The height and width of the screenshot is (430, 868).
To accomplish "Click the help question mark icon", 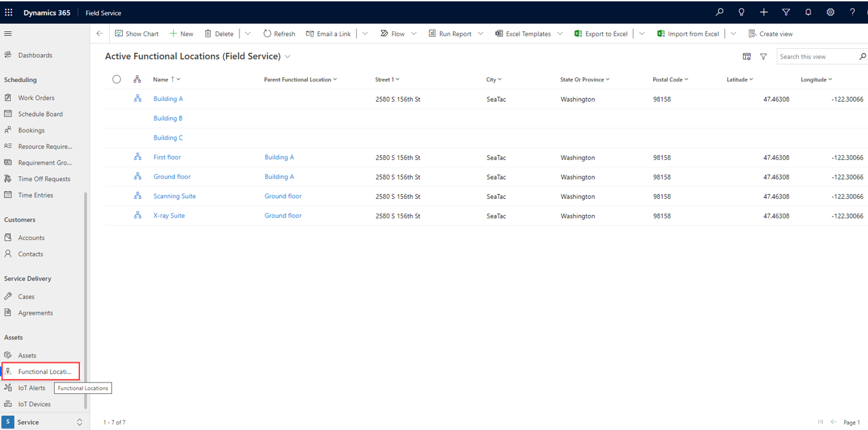I will [852, 12].
